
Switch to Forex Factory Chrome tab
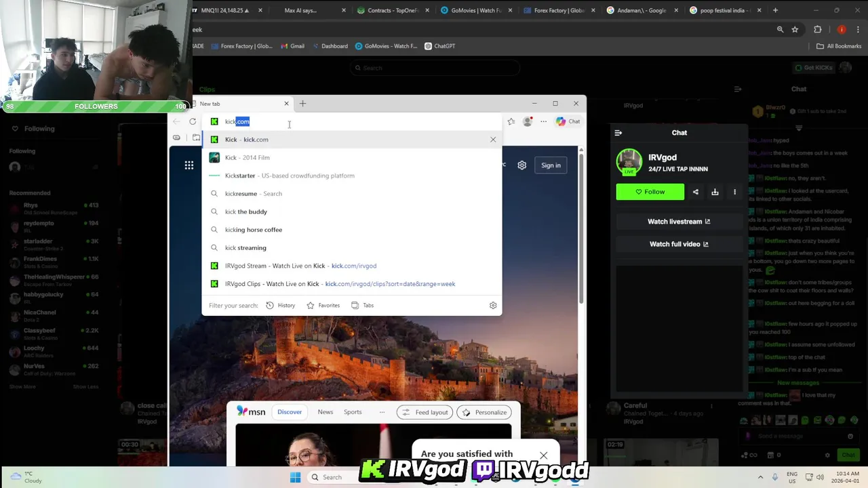pos(555,10)
